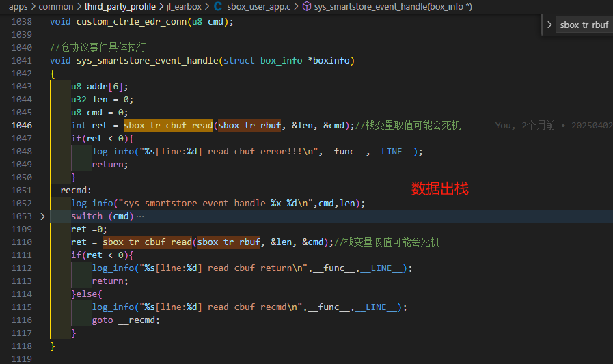The width and height of the screenshot is (613, 364).
Task: Click the git blame annotation "You, 2个月前"
Action: coord(525,126)
